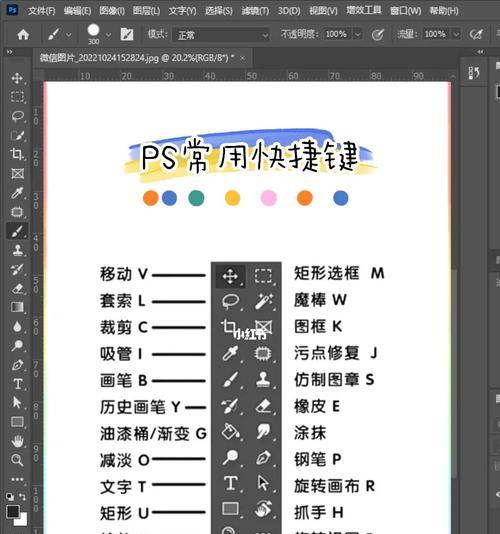Select the Pen tool in left toolbar
This screenshot has height=534, width=500.
[x=17, y=365]
